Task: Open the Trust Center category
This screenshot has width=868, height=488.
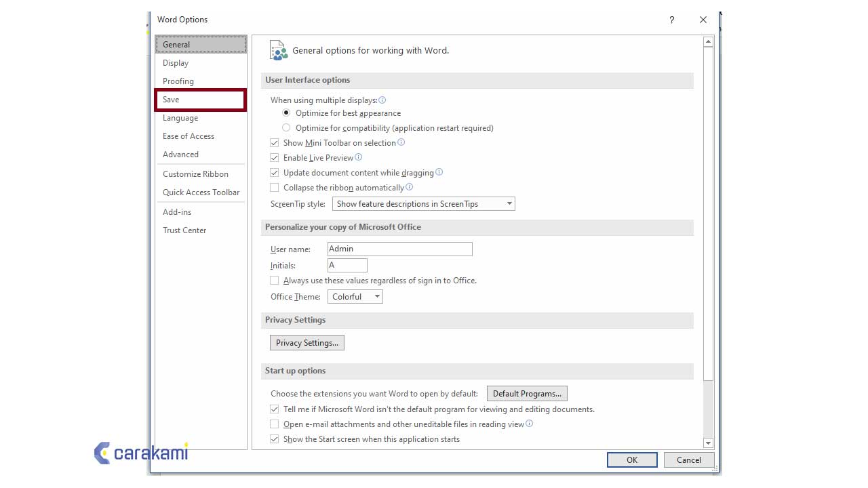Action: coord(201,230)
